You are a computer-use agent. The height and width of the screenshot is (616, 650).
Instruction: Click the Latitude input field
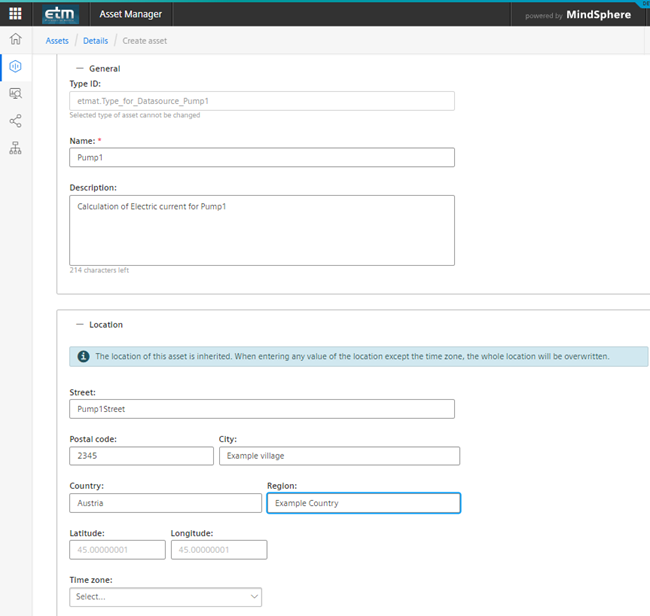tap(117, 550)
